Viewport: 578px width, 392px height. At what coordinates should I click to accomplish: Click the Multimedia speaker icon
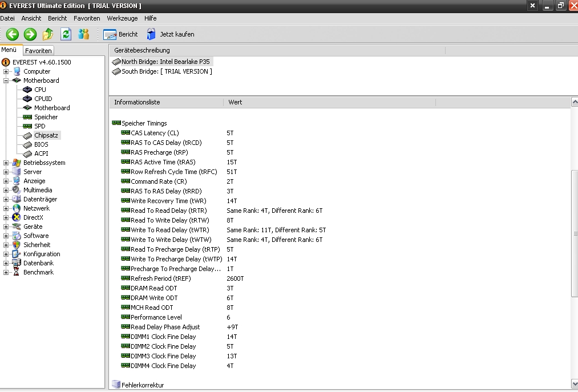(16, 190)
